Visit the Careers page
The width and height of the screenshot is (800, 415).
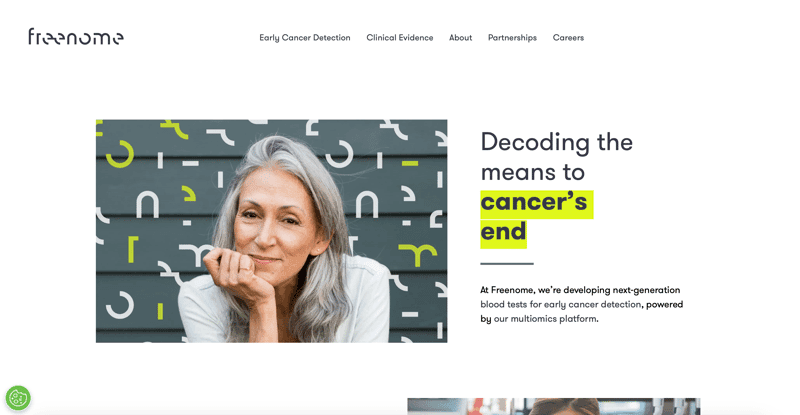[x=568, y=38]
